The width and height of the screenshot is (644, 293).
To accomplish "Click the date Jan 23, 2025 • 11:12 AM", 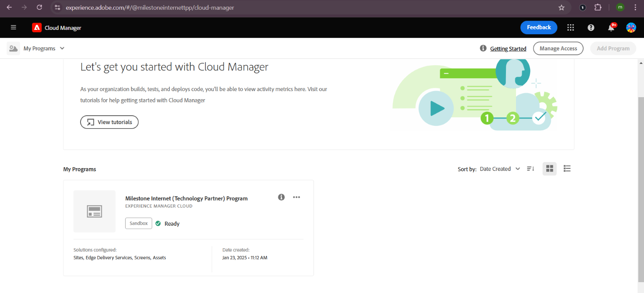I will (x=245, y=258).
